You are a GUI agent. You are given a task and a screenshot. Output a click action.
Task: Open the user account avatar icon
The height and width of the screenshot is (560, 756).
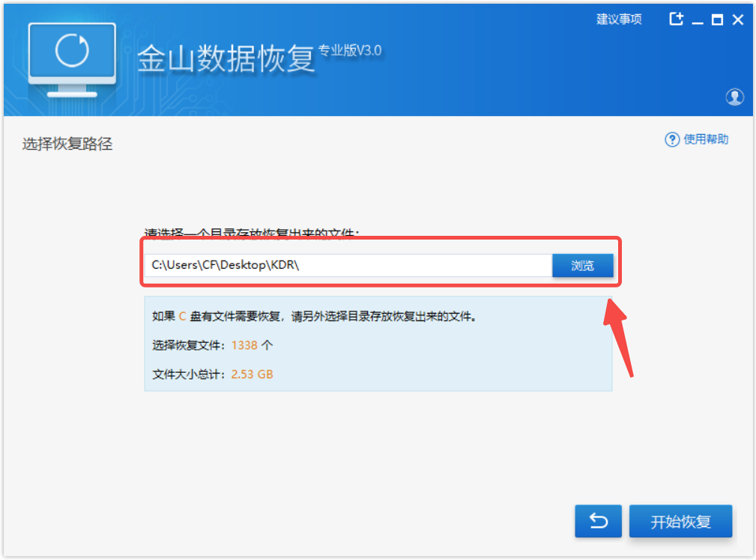pyautogui.click(x=734, y=97)
